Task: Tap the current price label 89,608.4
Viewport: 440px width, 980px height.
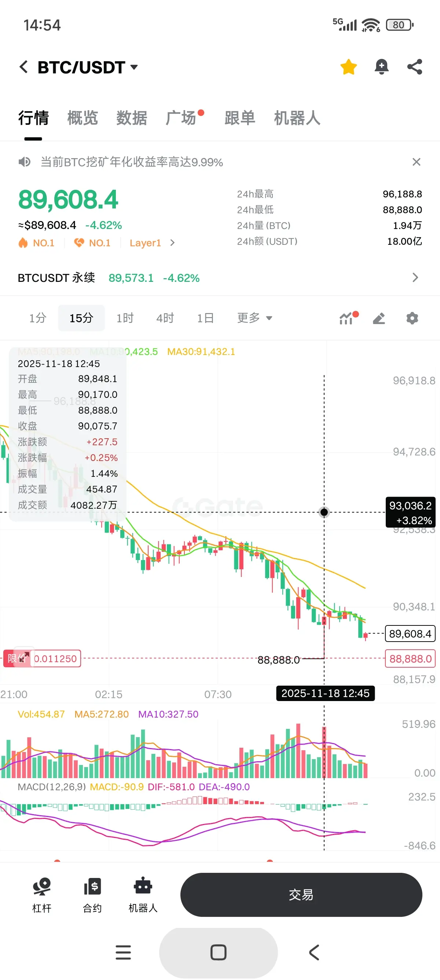Action: coord(410,634)
